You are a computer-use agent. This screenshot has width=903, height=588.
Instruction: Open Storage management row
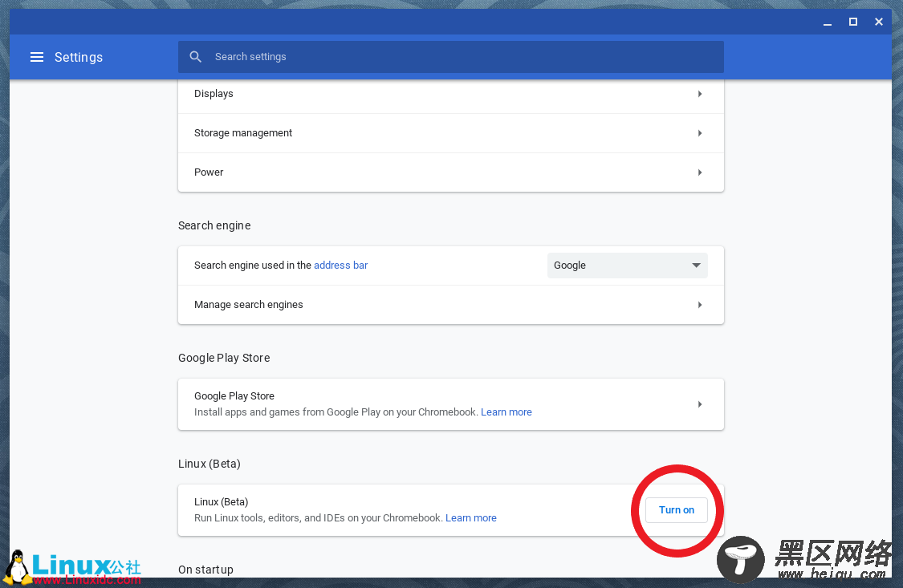(x=450, y=133)
